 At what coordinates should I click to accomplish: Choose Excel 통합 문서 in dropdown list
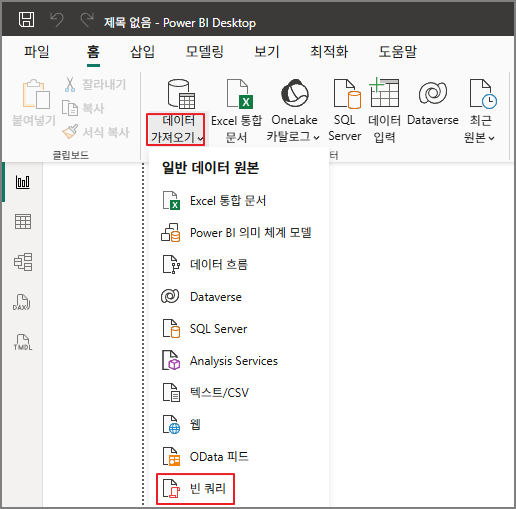click(x=238, y=201)
